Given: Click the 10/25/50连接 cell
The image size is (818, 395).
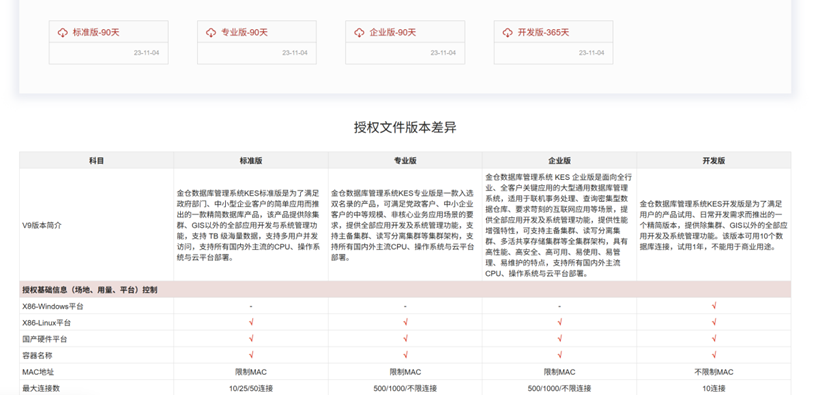Looking at the screenshot, I should point(251,388).
